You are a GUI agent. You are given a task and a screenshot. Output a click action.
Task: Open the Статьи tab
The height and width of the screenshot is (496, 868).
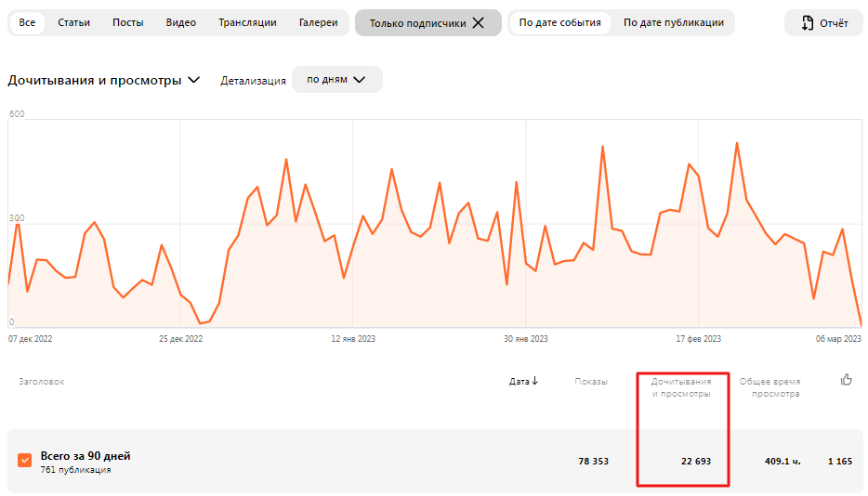click(x=73, y=22)
